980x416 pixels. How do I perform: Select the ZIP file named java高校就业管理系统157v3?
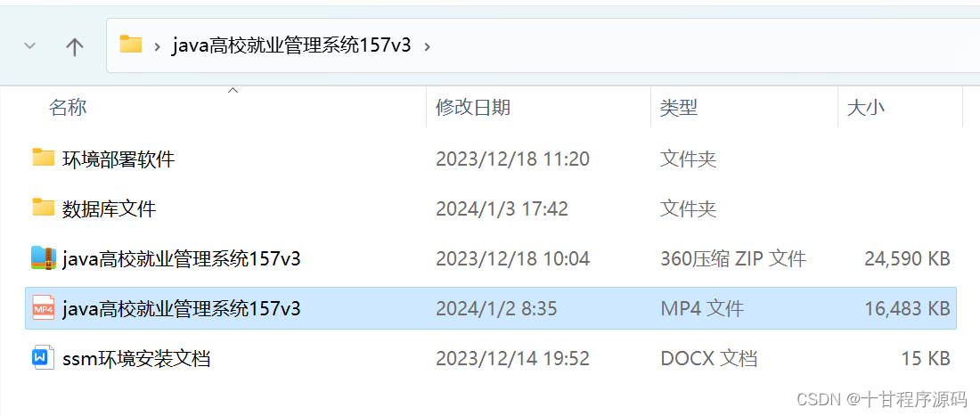182,258
